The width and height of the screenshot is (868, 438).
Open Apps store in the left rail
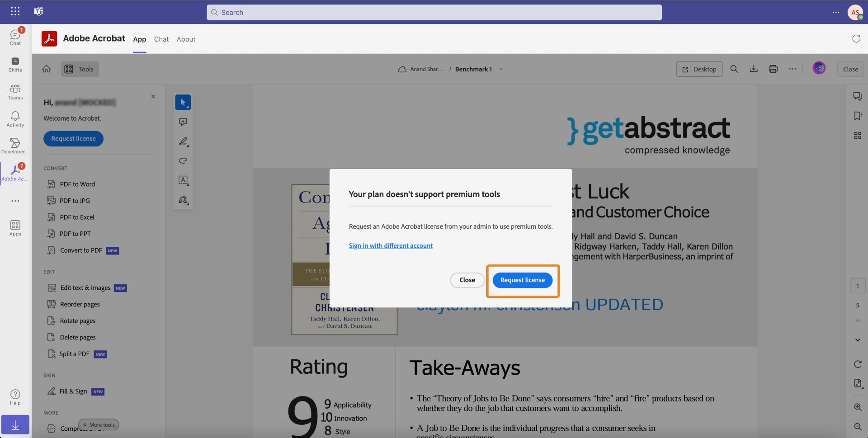click(x=15, y=228)
